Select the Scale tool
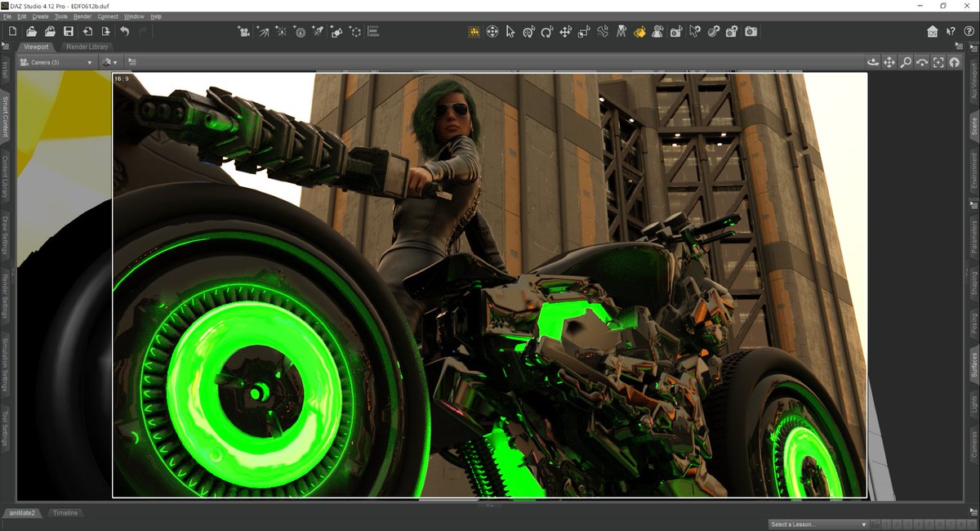The image size is (980, 531). (584, 31)
